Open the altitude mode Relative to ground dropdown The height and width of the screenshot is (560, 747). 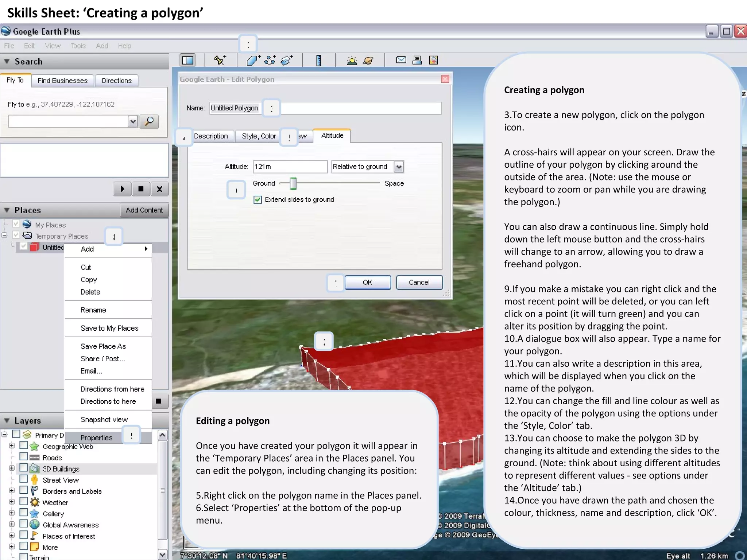399,167
